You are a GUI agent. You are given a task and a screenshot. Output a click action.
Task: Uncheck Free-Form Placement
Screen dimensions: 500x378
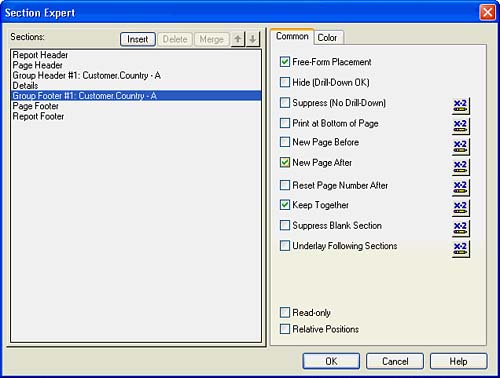click(285, 62)
